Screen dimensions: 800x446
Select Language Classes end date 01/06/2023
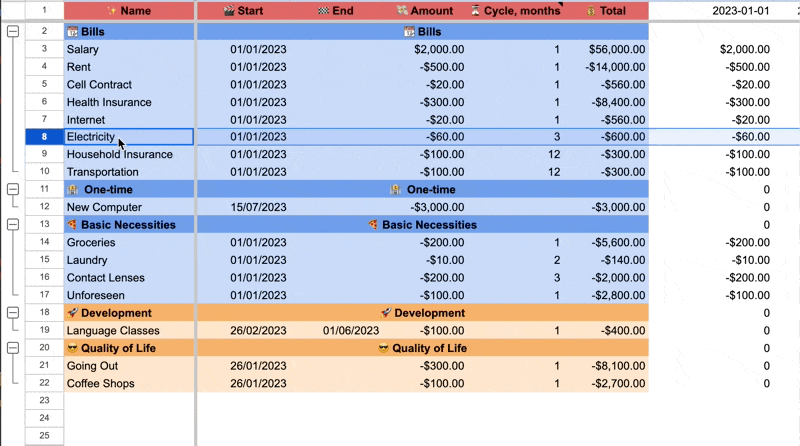351,330
